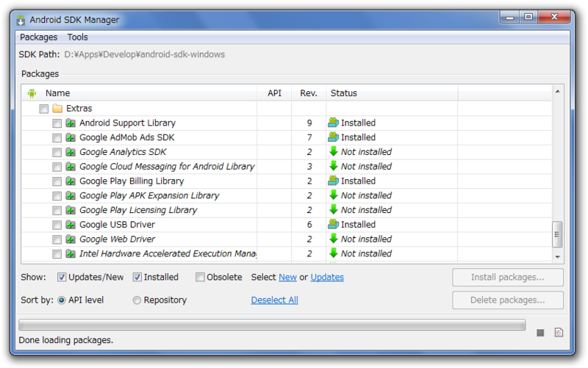This screenshot has height=368, width=588.
Task: Check the Google Analytics SDK checkbox
Action: pyautogui.click(x=57, y=153)
